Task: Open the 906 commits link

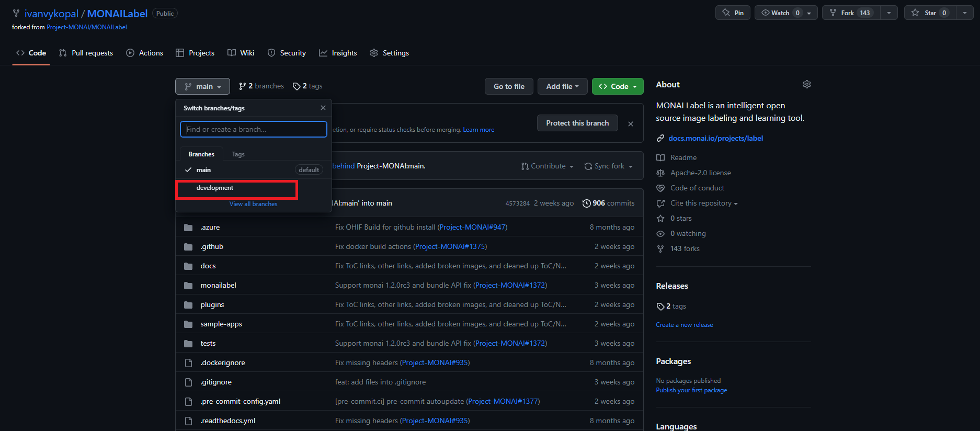Action: tap(609, 203)
